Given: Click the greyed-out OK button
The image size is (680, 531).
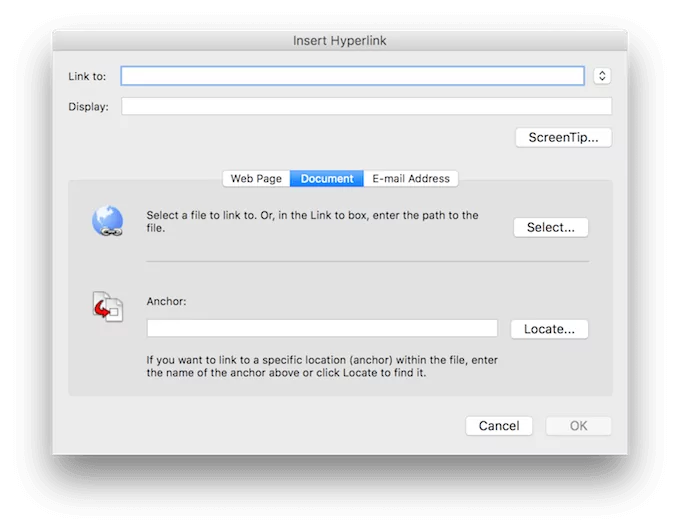Looking at the screenshot, I should [578, 426].
